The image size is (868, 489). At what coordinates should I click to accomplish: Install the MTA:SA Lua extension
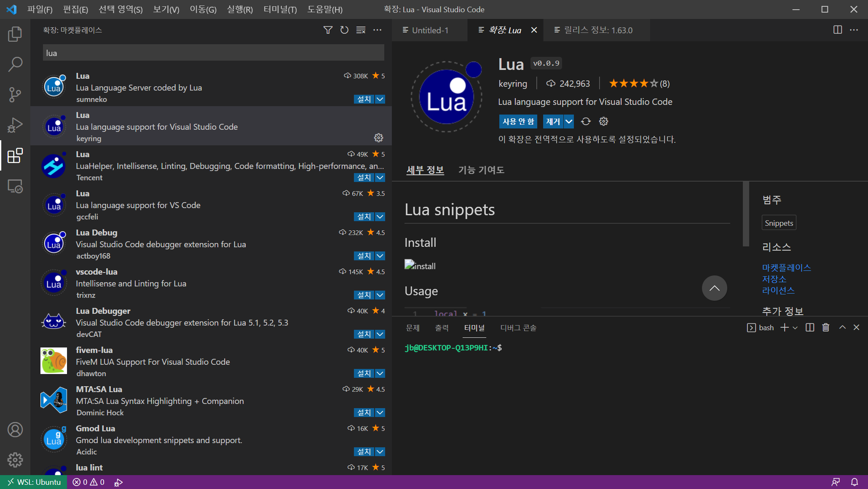364,412
